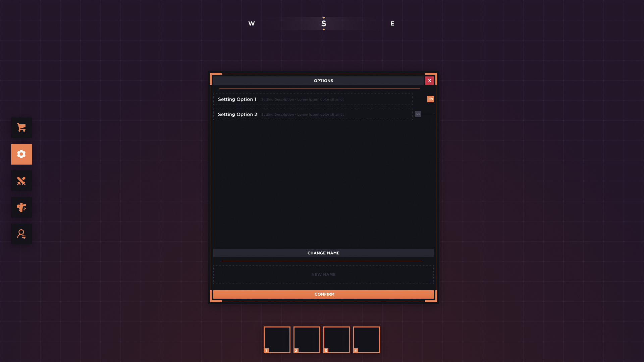
Task: Click the S compass heading indicator
Action: 324,23
